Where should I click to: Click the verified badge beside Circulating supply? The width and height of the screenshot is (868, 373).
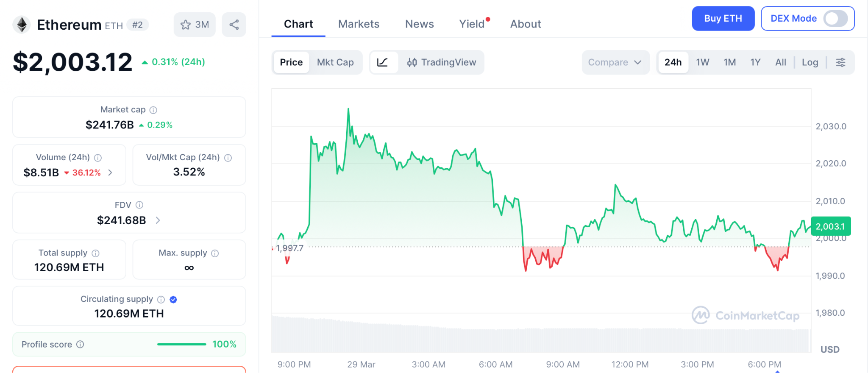(173, 300)
